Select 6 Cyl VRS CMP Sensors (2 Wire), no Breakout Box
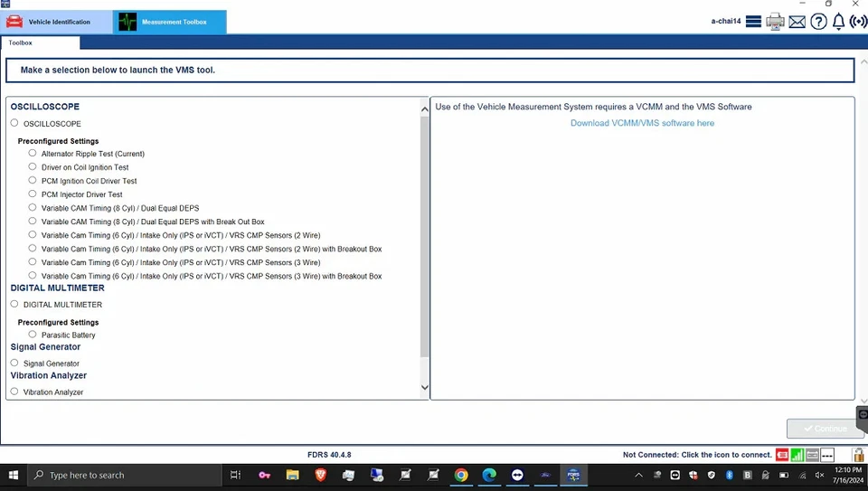Image resolution: width=868 pixels, height=491 pixels. tap(33, 234)
